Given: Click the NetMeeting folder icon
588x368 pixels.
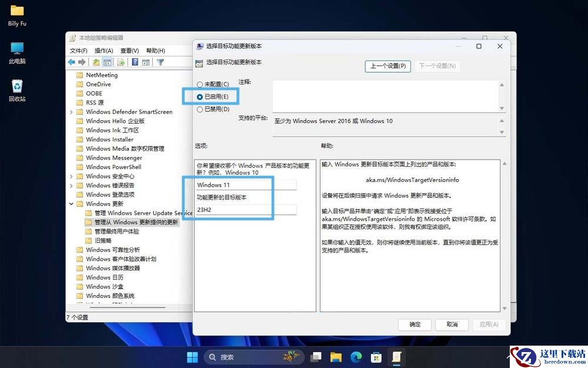Looking at the screenshot, I should click(x=79, y=75).
